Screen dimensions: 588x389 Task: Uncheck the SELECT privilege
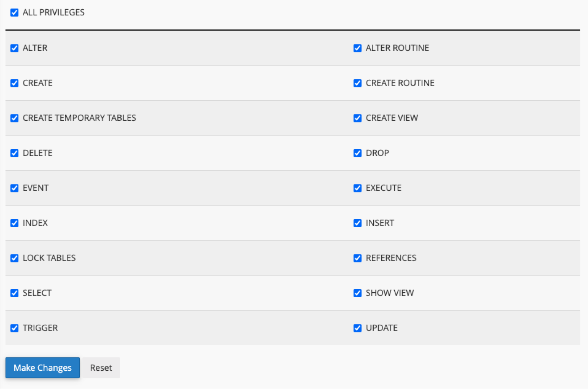coord(14,293)
